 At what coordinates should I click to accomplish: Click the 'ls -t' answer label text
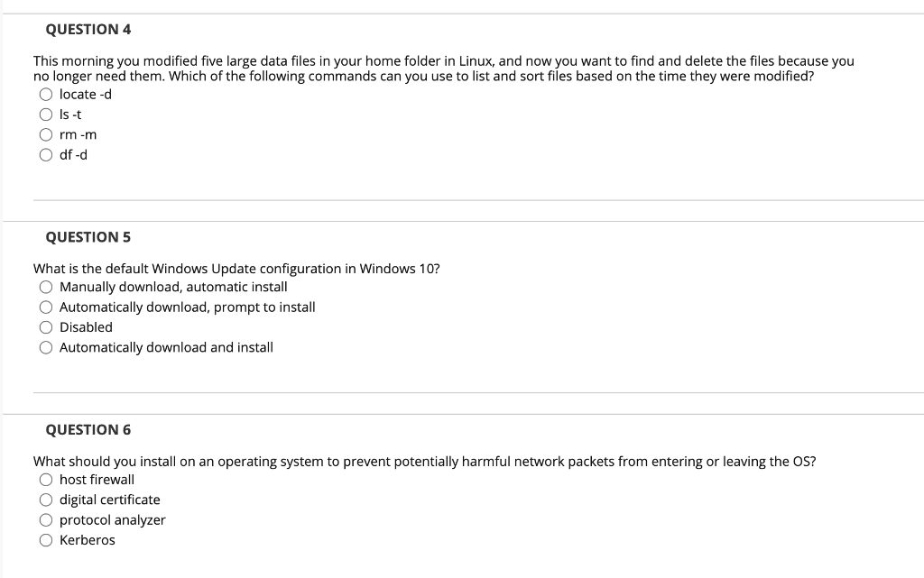[x=70, y=115]
